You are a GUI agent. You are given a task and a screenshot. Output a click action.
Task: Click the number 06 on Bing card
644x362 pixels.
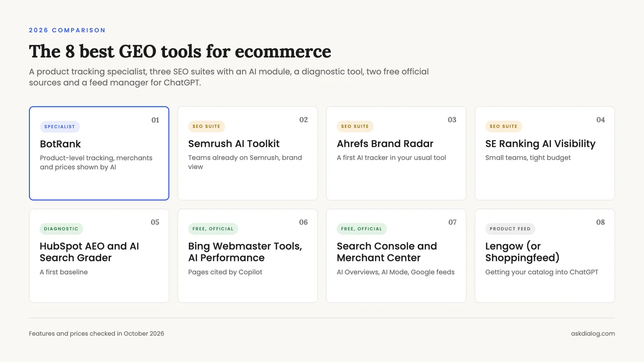[x=304, y=222]
